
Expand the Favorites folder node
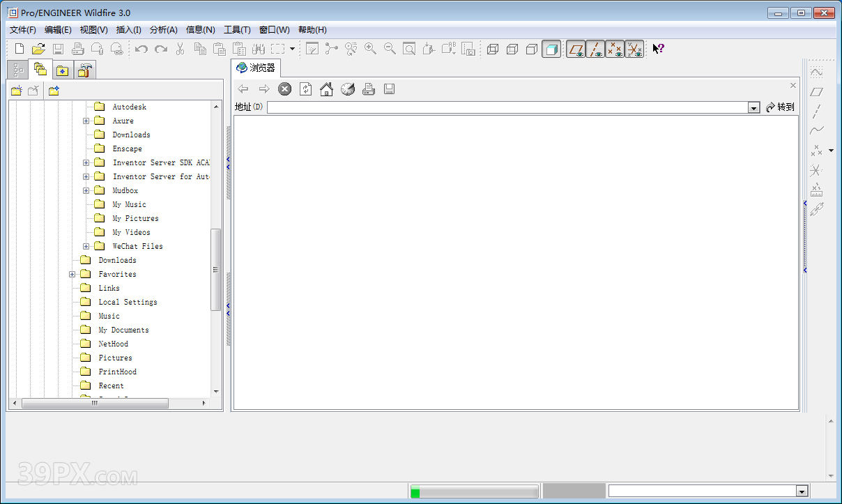72,274
